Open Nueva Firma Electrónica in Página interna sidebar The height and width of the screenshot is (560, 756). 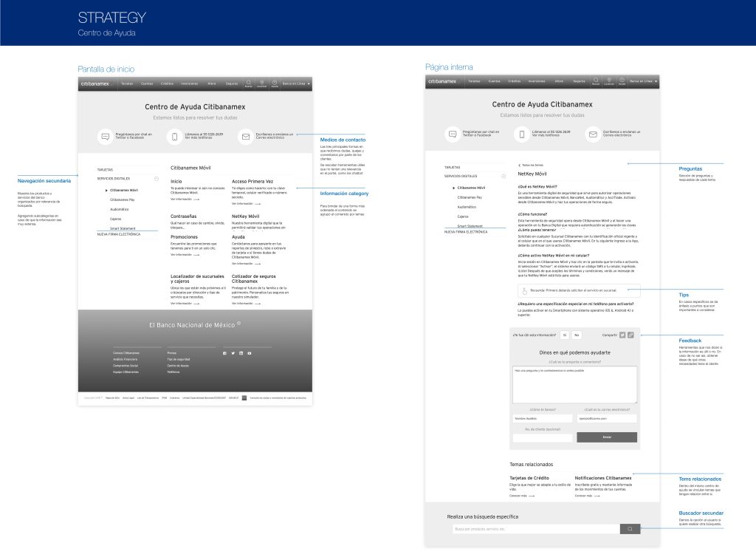coord(466,232)
